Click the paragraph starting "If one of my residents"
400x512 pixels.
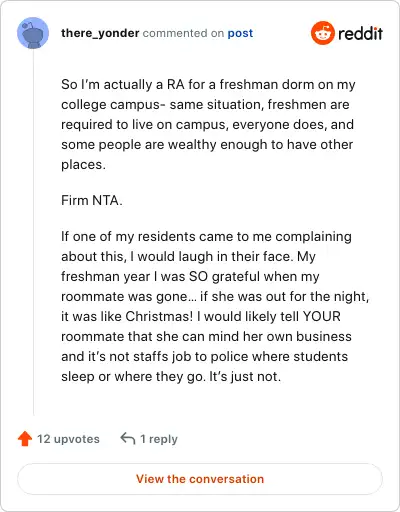[x=215, y=306]
